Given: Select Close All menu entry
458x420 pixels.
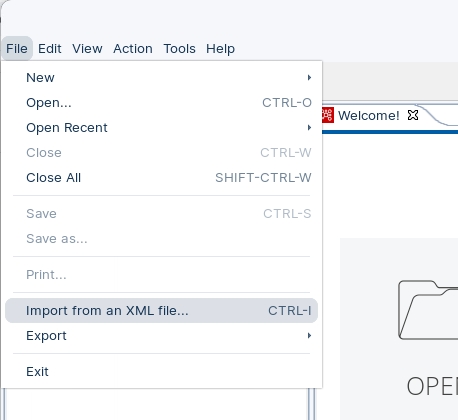Looking at the screenshot, I should pyautogui.click(x=162, y=178).
